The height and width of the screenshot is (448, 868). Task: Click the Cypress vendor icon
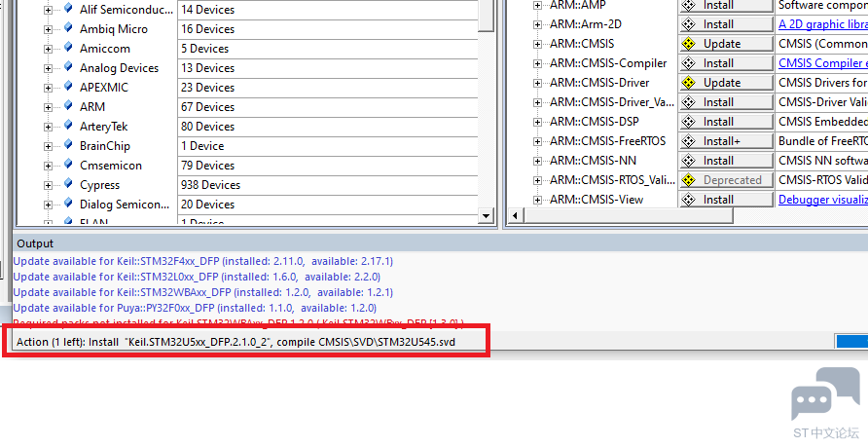68,183
